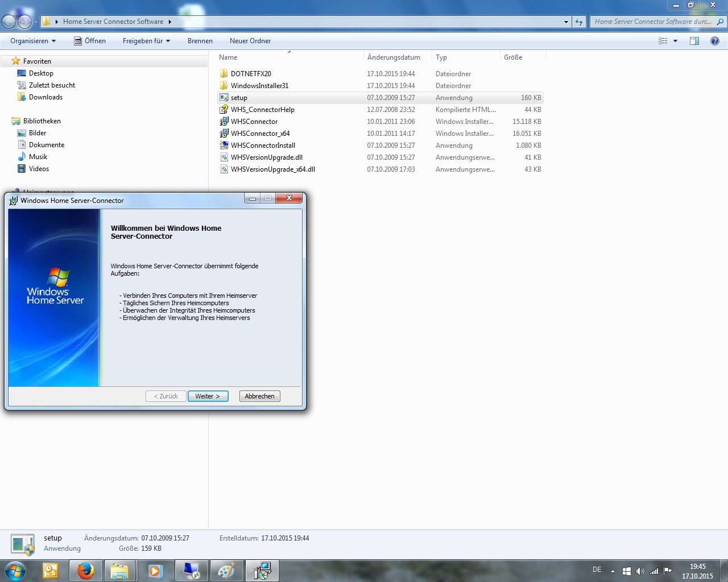Select the WHS_ConnectorHelp help file icon
The width and height of the screenshot is (728, 582).
224,109
